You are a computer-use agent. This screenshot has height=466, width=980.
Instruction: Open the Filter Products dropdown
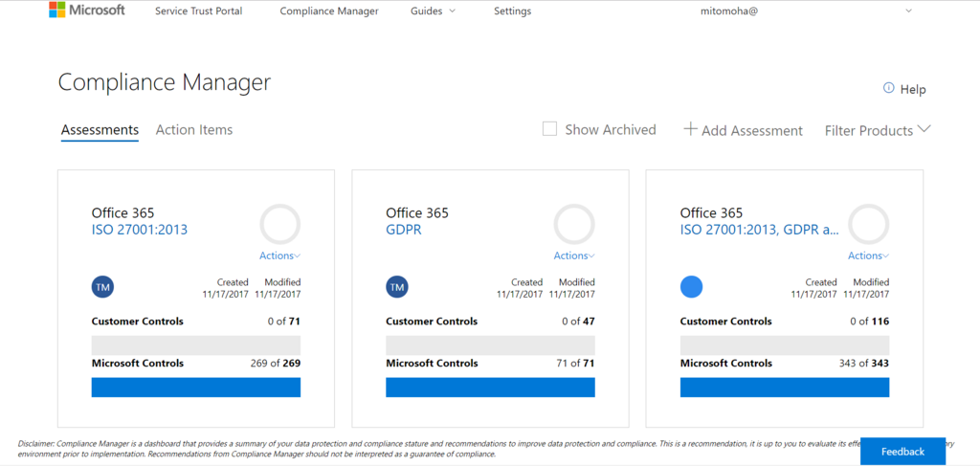878,130
